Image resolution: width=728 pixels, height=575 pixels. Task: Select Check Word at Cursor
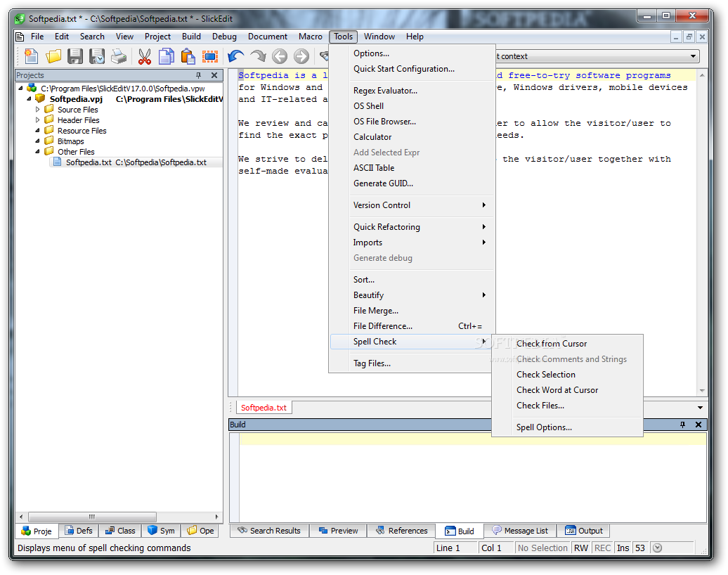click(567, 390)
